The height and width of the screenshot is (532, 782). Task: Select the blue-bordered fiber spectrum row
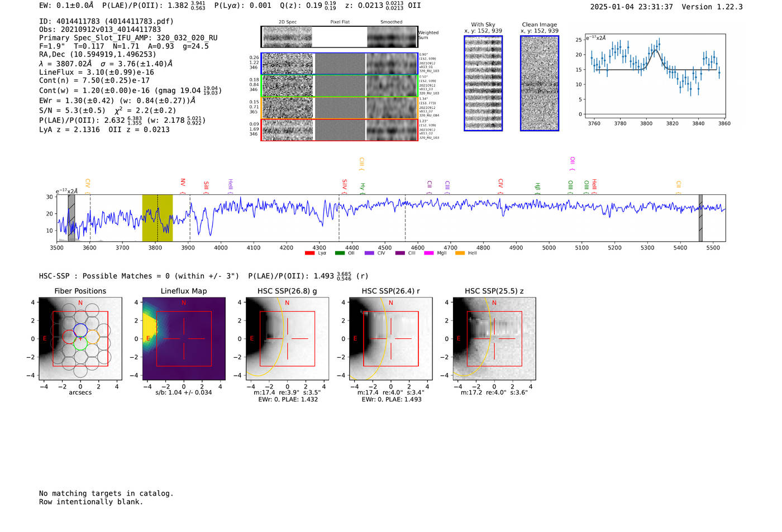pos(340,64)
